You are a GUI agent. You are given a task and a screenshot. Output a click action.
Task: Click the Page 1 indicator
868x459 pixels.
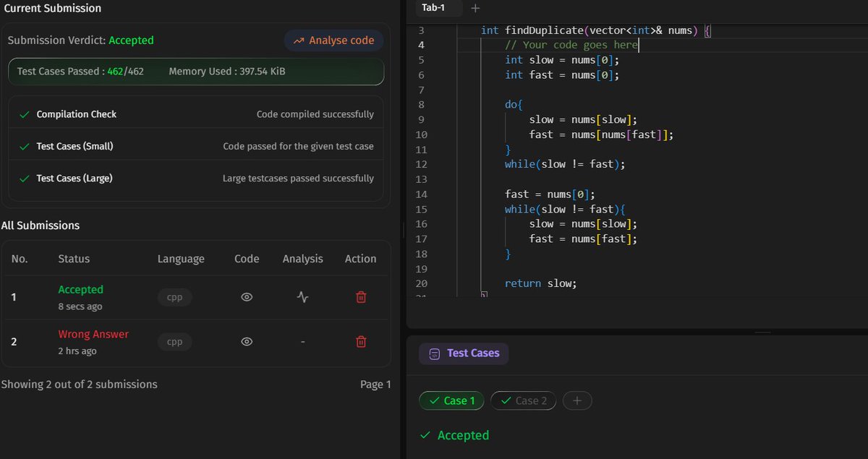(x=375, y=385)
